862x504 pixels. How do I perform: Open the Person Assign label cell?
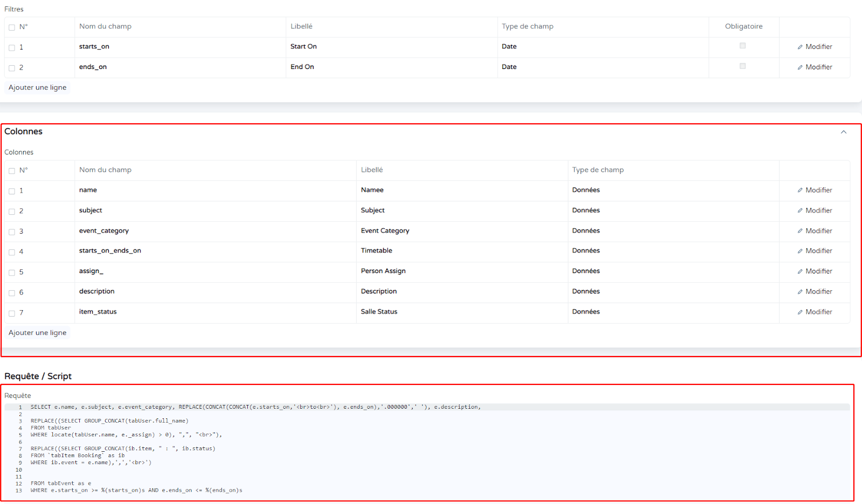click(383, 271)
